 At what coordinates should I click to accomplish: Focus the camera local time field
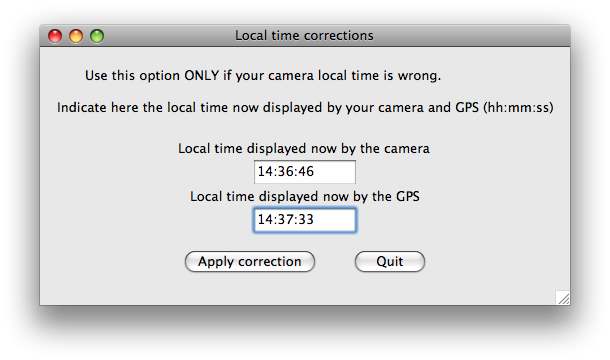click(x=305, y=172)
